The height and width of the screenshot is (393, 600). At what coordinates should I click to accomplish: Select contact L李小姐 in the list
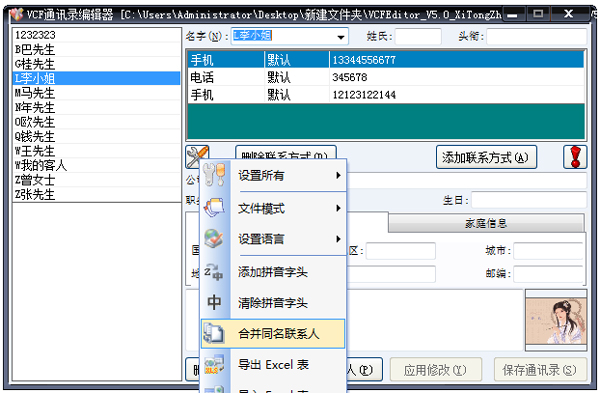96,78
